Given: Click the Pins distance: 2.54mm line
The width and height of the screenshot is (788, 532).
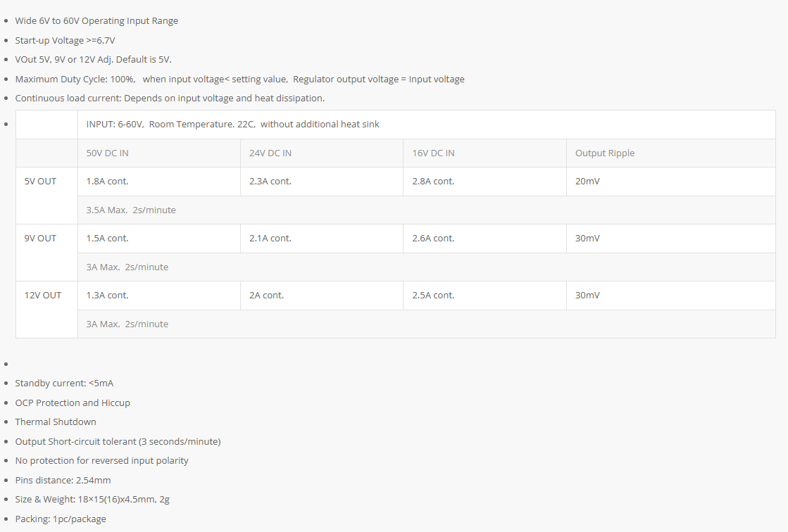Looking at the screenshot, I should 63,480.
